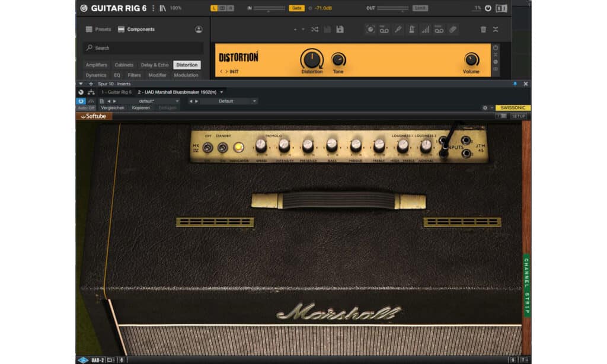Toggle the metronome icon

click(411, 30)
